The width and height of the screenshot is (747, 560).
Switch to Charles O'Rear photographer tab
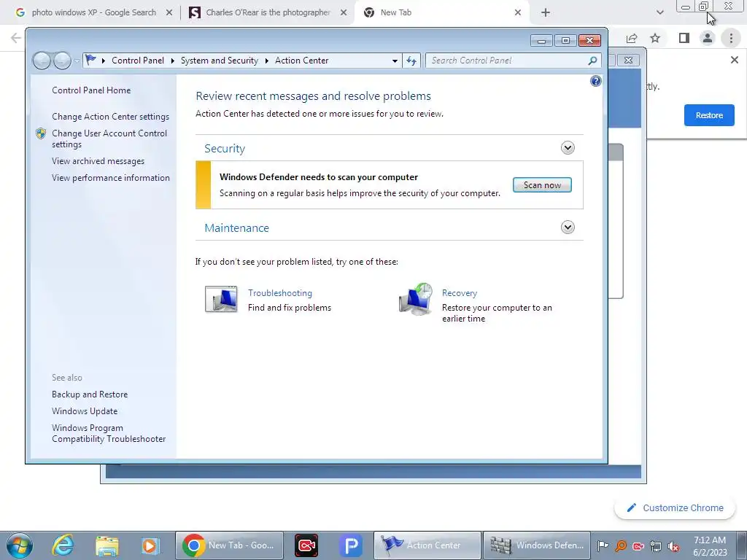[268, 12]
